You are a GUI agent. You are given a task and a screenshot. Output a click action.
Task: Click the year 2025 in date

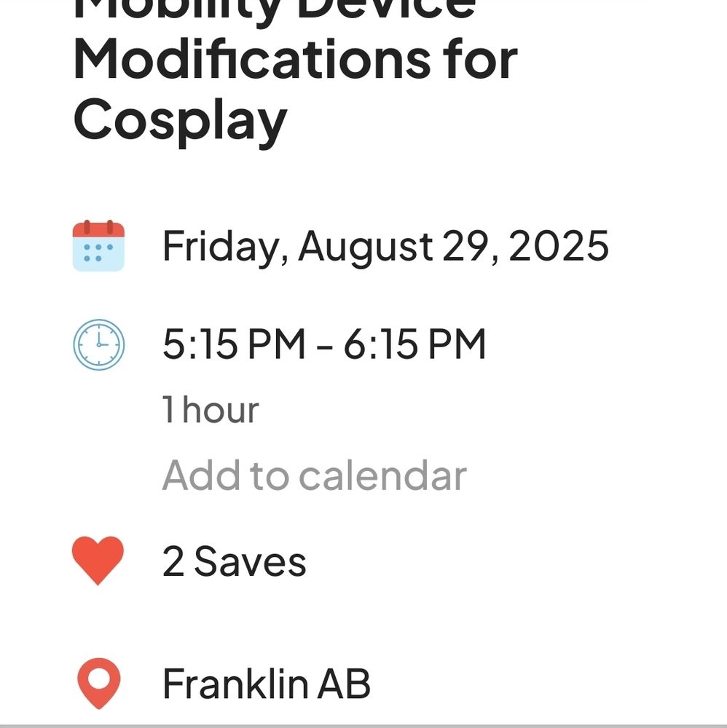click(558, 246)
